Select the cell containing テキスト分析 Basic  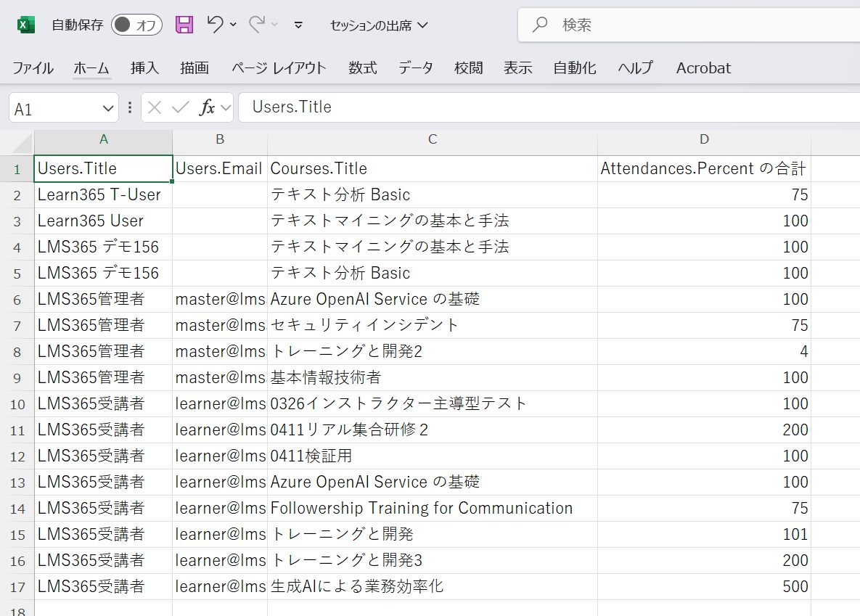[432, 194]
